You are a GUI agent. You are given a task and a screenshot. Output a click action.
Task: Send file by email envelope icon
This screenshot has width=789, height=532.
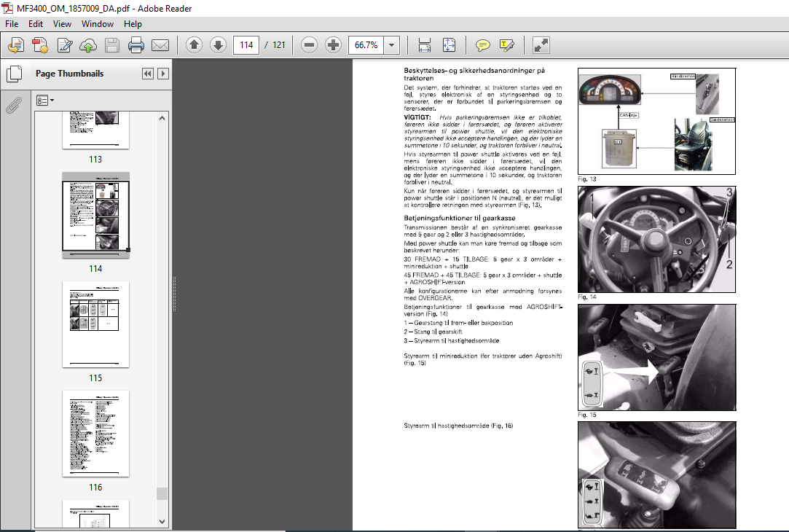click(x=160, y=45)
